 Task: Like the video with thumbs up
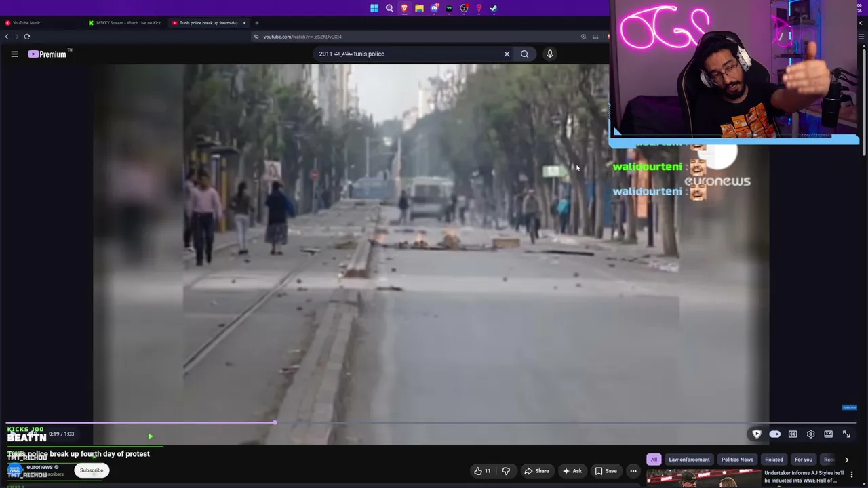(x=482, y=471)
